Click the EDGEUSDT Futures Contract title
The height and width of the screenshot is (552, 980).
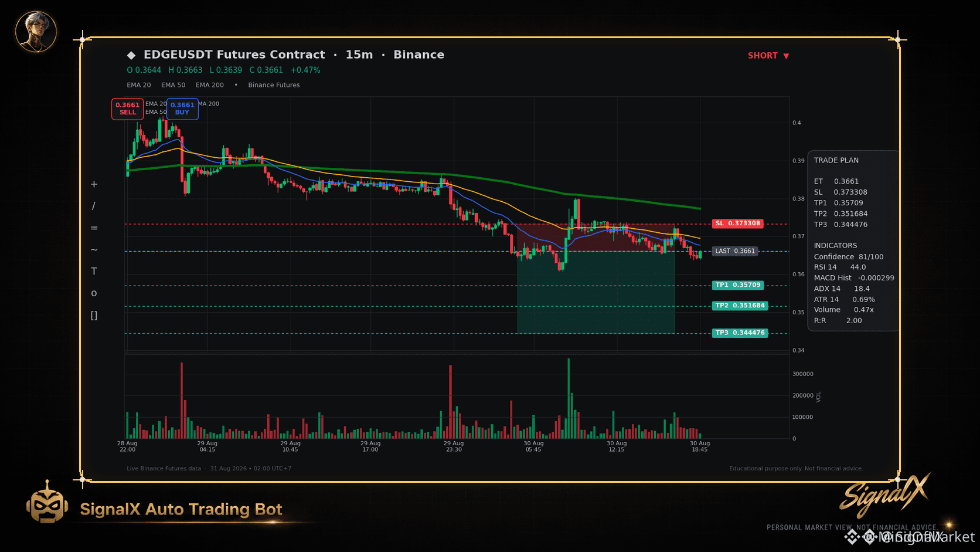point(234,55)
